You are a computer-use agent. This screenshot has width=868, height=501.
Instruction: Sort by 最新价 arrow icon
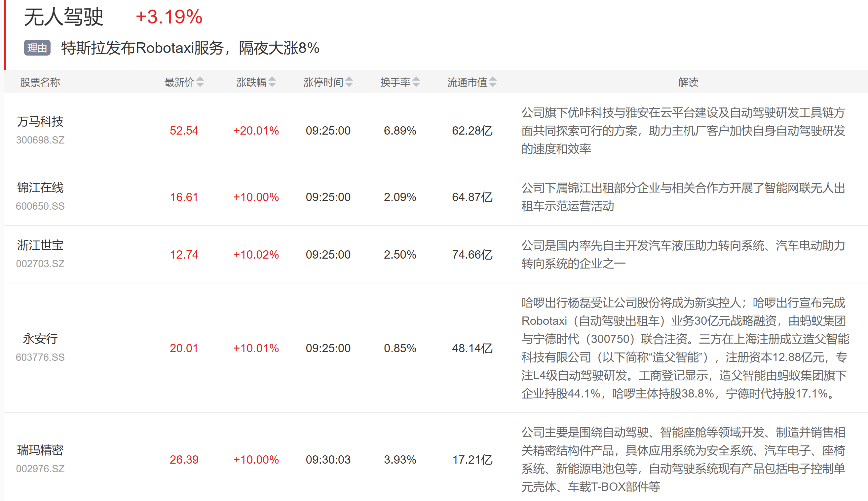point(200,82)
